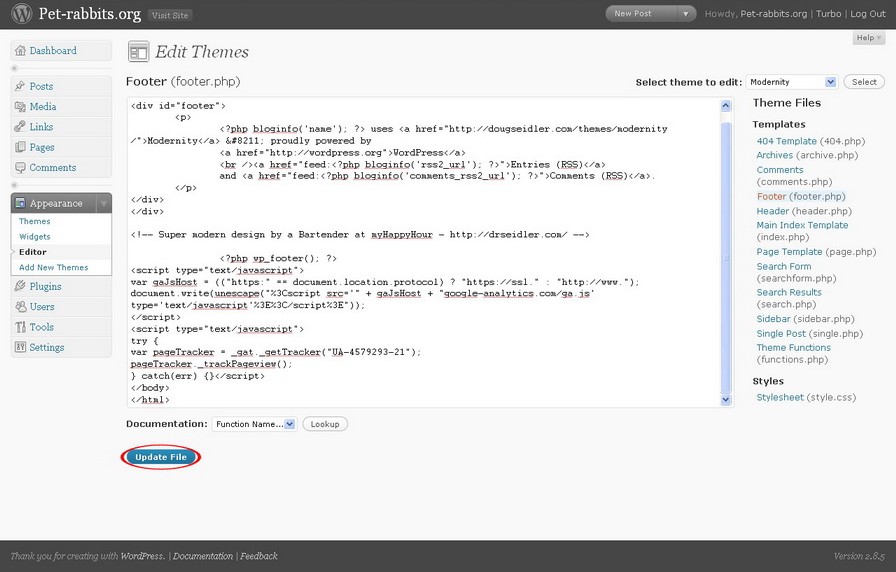Click the WordPress logo icon
This screenshot has width=896, height=572.
22,14
